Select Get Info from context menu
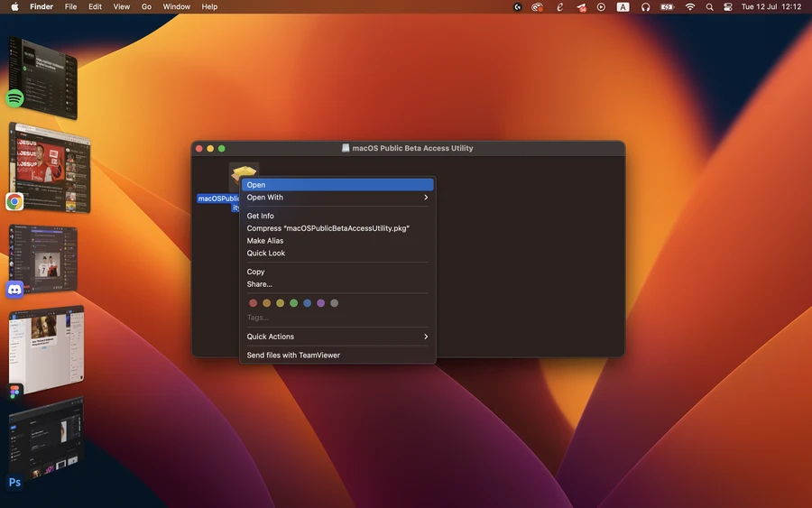812x508 pixels. (337, 216)
